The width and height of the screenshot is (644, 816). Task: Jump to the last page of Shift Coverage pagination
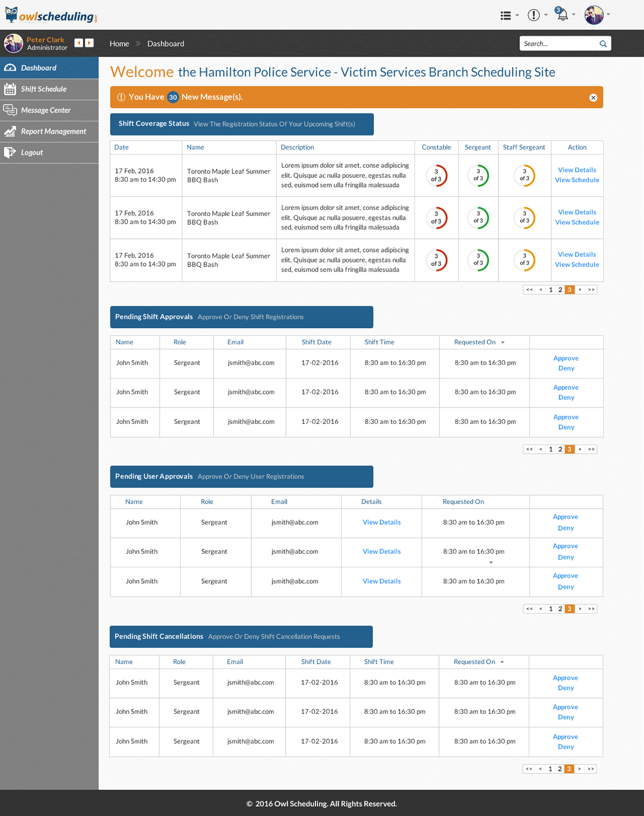[591, 290]
